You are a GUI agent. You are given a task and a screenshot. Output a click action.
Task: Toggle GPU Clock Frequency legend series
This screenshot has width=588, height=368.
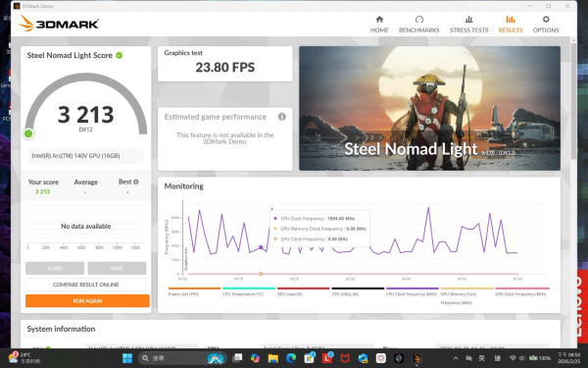[522, 291]
